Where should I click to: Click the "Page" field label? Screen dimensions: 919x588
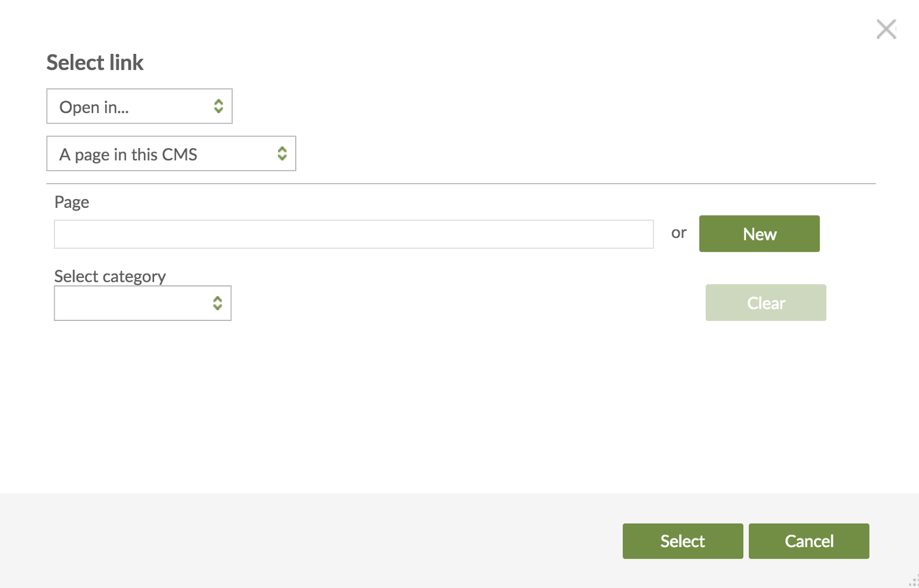click(72, 202)
